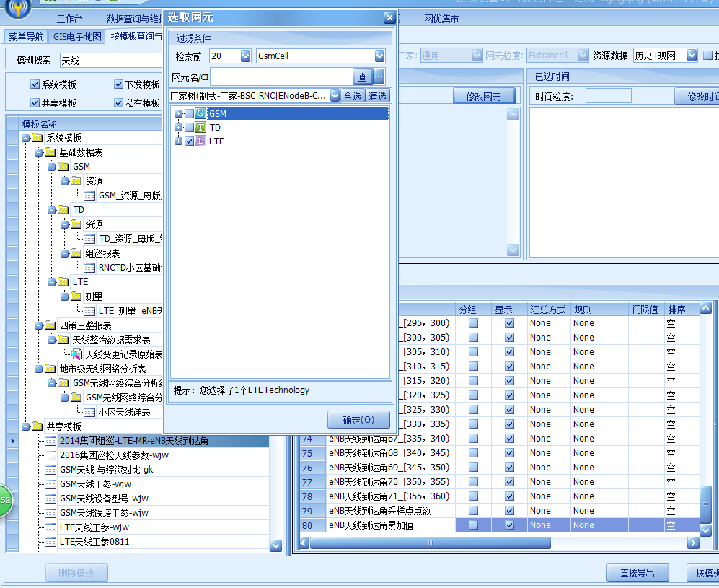This screenshot has width=719, height=588.
Task: Click the green 52 badge at left edge
Action: click(4, 500)
